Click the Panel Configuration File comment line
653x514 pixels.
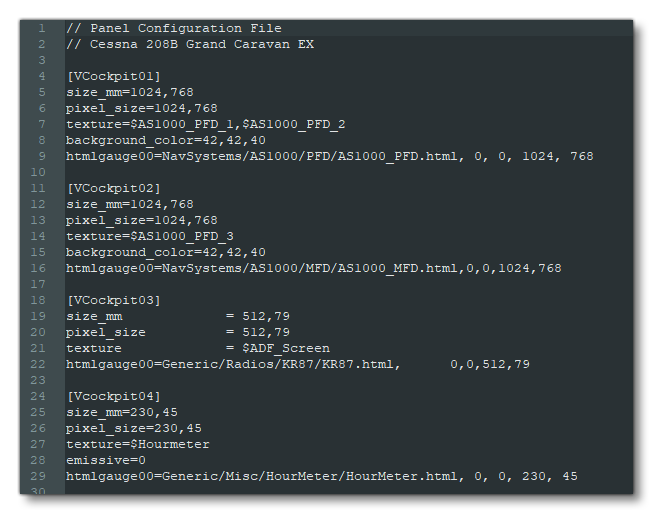pos(174,28)
